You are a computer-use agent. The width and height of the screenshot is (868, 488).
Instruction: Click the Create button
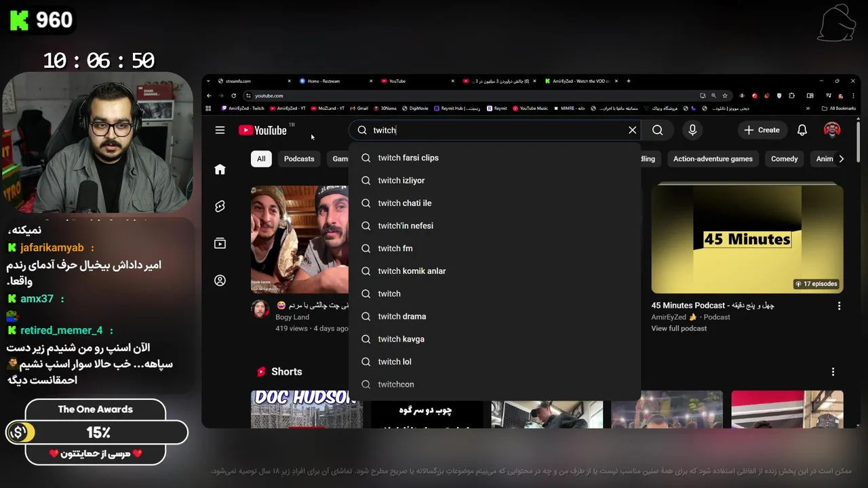coord(762,130)
